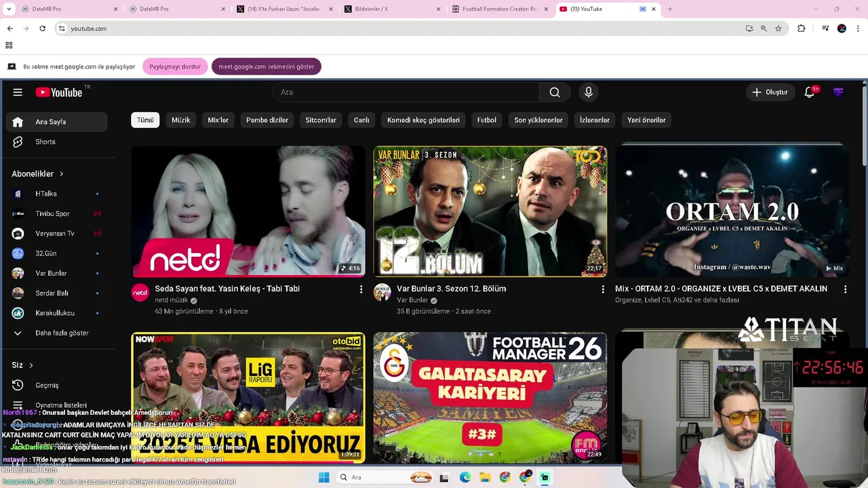The height and width of the screenshot is (488, 868).
Task: Click the Chrome address bar
Action: point(400,28)
